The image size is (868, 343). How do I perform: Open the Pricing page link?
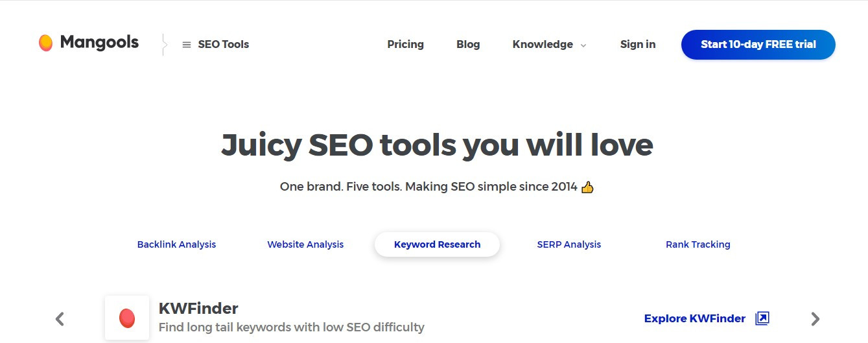[x=405, y=45]
